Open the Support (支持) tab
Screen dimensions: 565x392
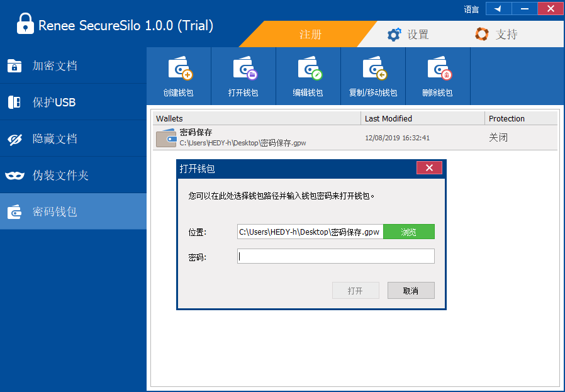tap(496, 34)
